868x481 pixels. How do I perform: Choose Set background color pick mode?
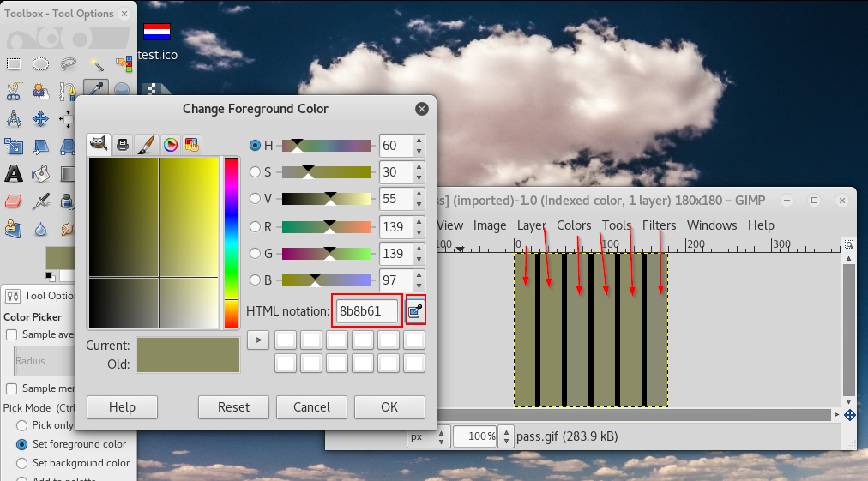coord(21,463)
